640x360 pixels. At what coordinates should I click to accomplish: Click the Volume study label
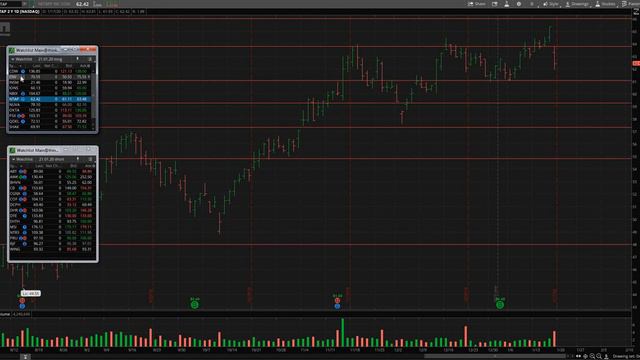coord(5,314)
